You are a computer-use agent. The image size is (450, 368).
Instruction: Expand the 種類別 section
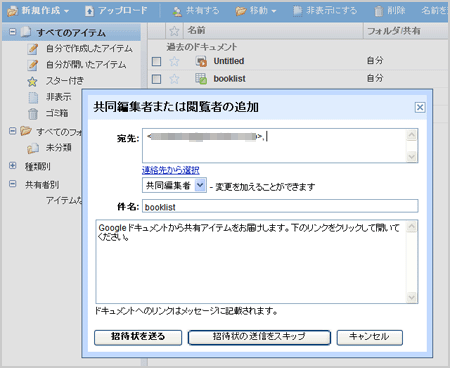click(12, 165)
